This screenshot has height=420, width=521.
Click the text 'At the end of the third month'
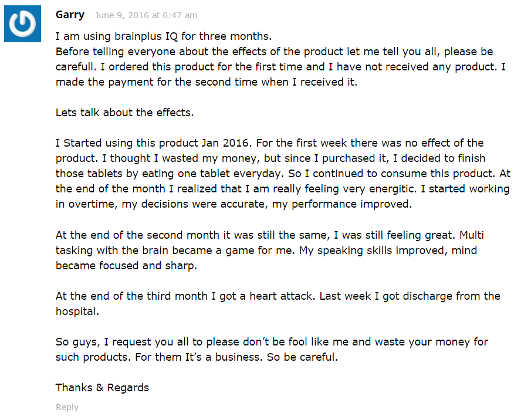(x=131, y=296)
